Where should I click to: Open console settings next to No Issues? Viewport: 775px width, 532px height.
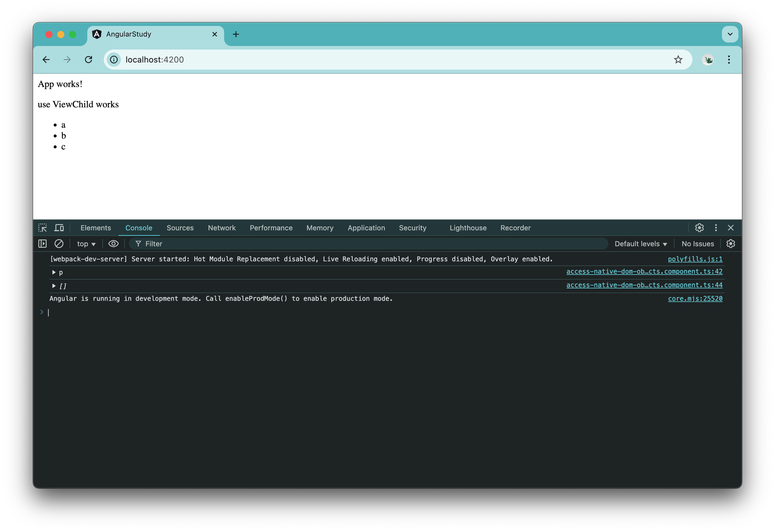click(x=730, y=244)
